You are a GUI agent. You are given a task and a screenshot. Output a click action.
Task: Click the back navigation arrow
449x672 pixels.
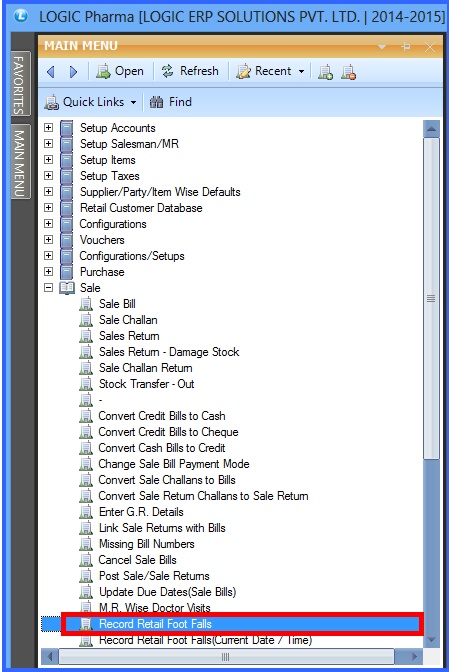(51, 72)
